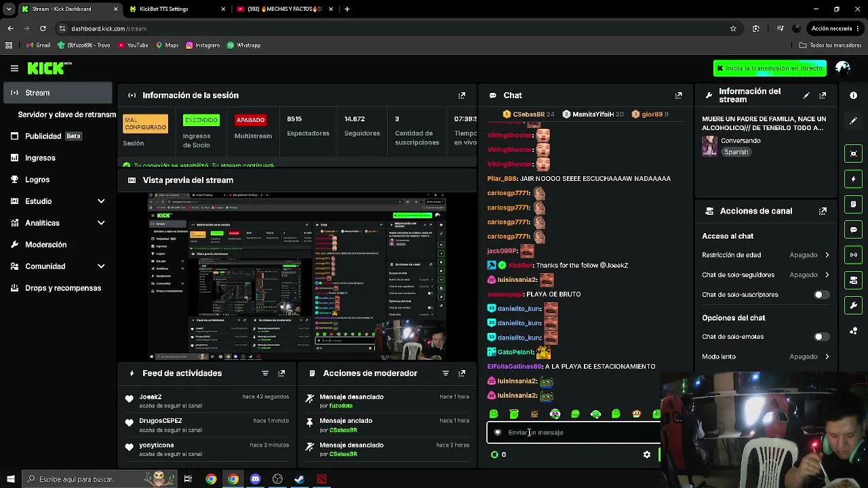Open the Gmail bookmark
Screen dimensions: 868x488
point(38,45)
